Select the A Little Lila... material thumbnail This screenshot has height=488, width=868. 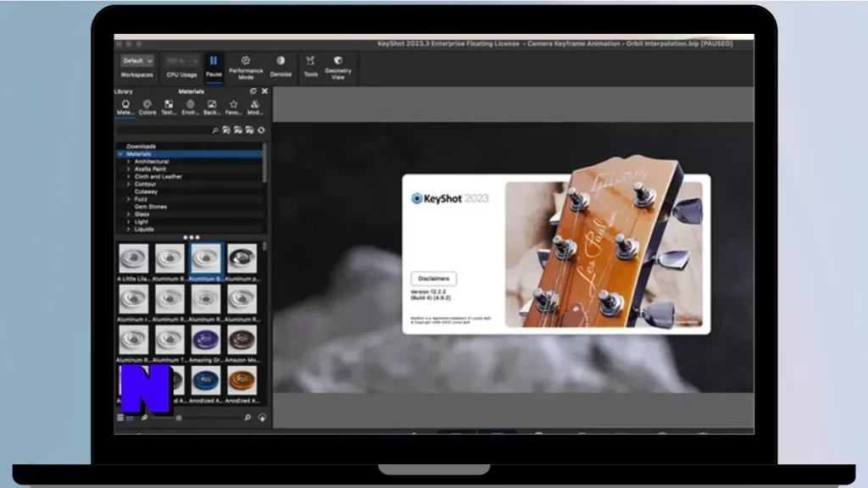133,259
